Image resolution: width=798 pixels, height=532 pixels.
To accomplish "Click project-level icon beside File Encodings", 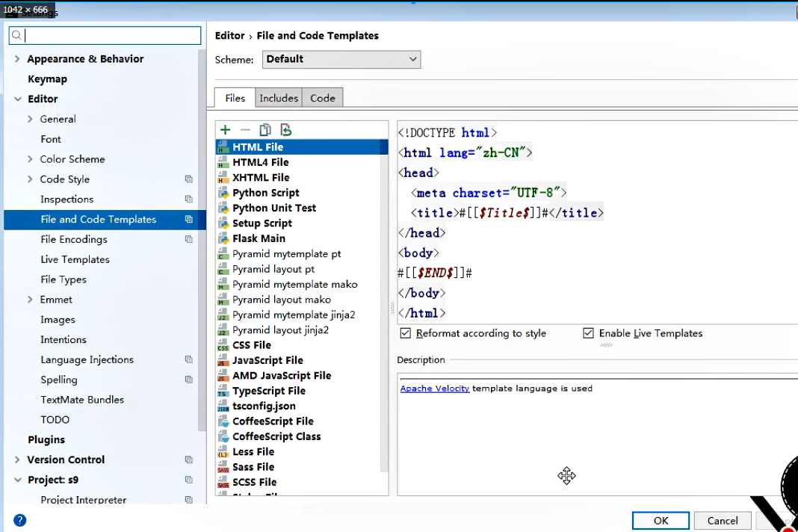I will point(188,240).
